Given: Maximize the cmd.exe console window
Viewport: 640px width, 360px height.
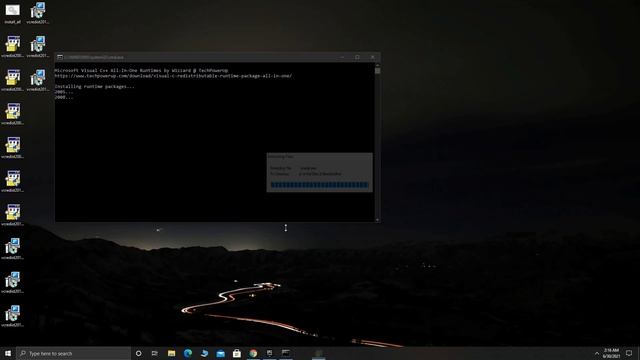Looking at the screenshot, I should point(358,57).
